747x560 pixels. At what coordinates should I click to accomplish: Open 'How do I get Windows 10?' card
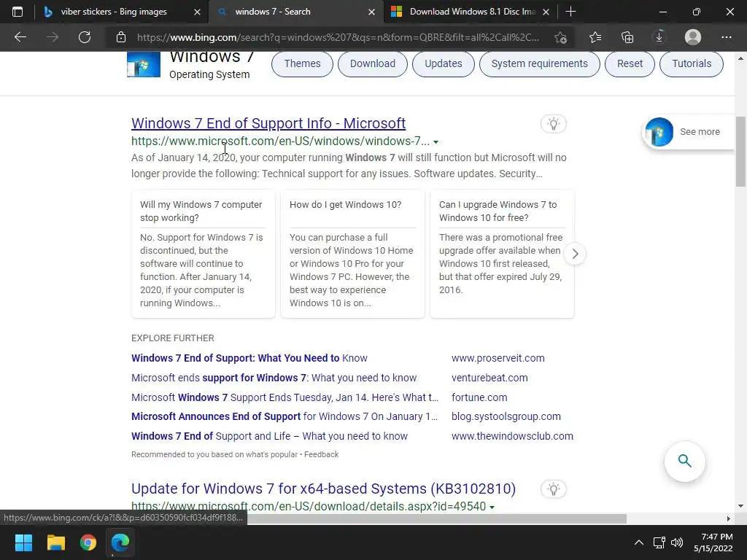pos(352,254)
